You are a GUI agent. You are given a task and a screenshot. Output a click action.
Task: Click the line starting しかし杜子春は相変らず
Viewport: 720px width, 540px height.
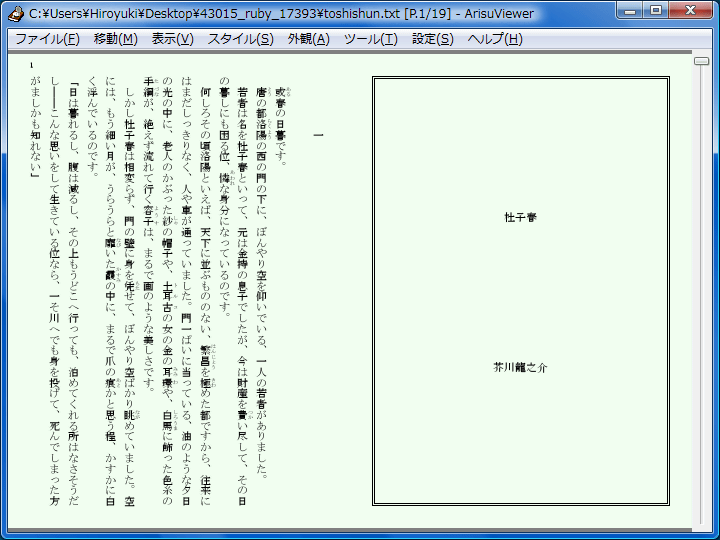[x=129, y=296]
